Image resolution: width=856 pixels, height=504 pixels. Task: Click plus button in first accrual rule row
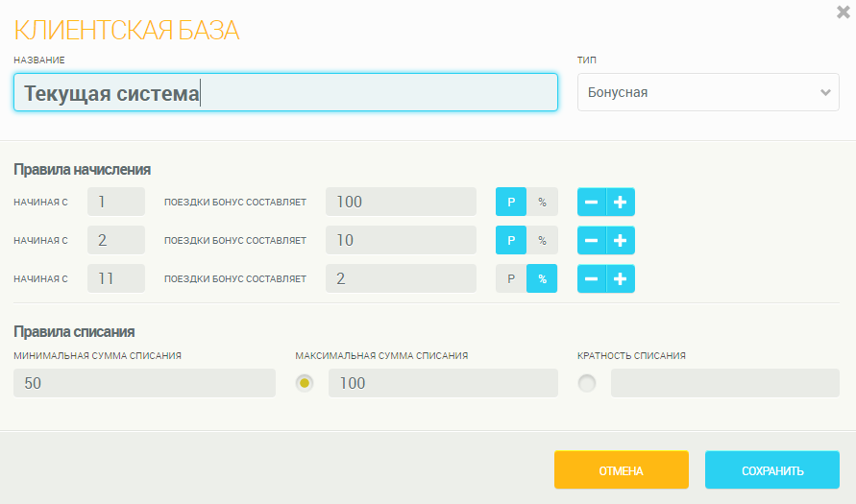[x=621, y=202]
